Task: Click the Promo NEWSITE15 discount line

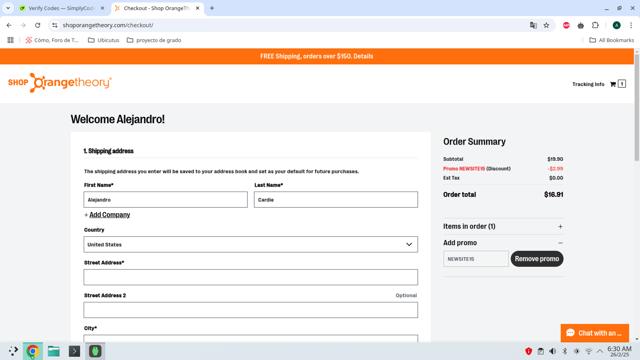Action: pyautogui.click(x=503, y=169)
